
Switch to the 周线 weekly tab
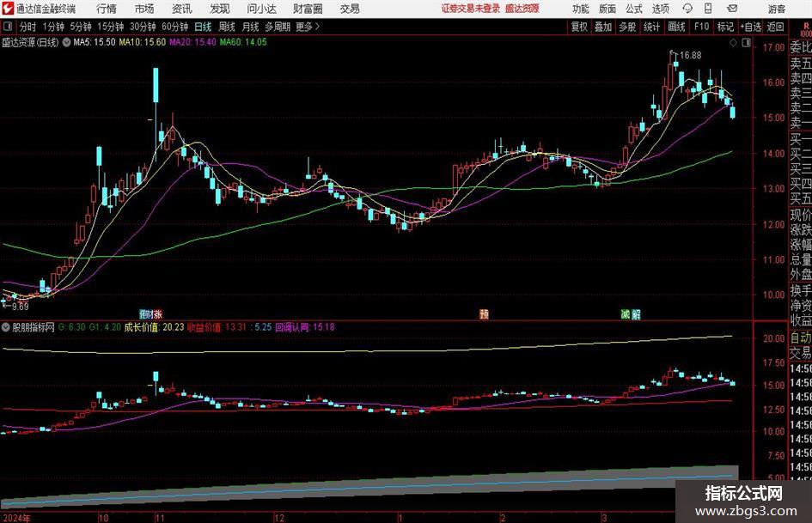(x=226, y=27)
